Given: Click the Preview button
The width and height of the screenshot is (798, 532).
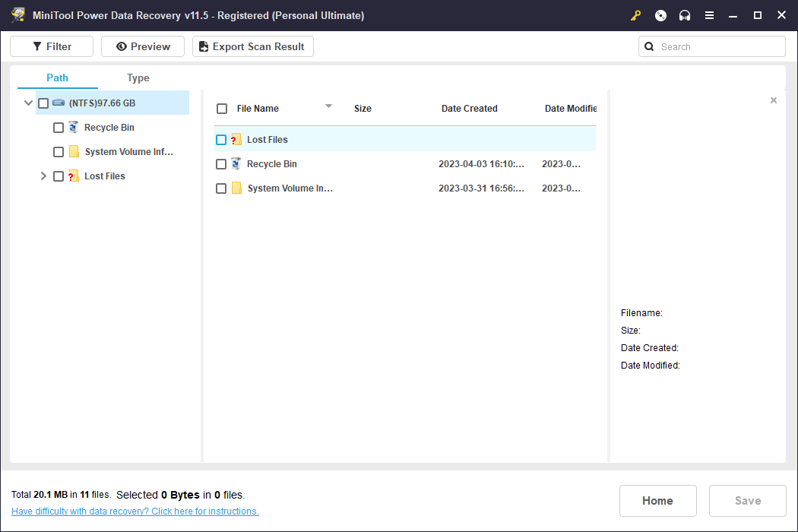Looking at the screenshot, I should (143, 46).
